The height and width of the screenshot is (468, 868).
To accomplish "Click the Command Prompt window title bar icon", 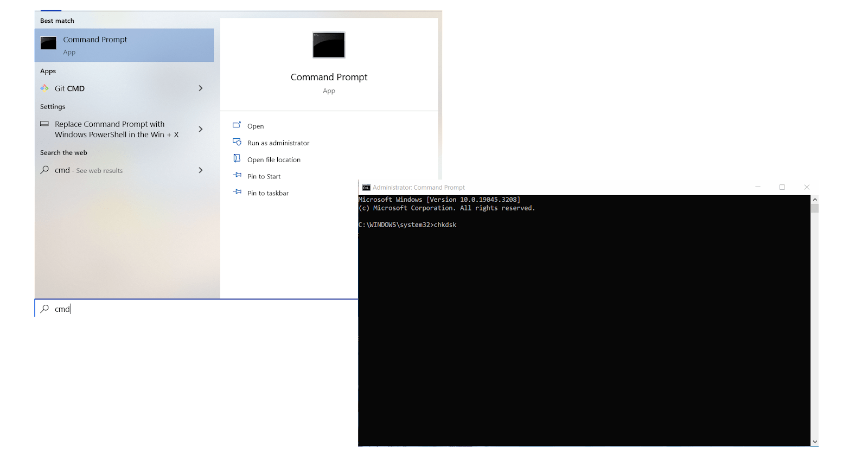I will click(x=366, y=188).
